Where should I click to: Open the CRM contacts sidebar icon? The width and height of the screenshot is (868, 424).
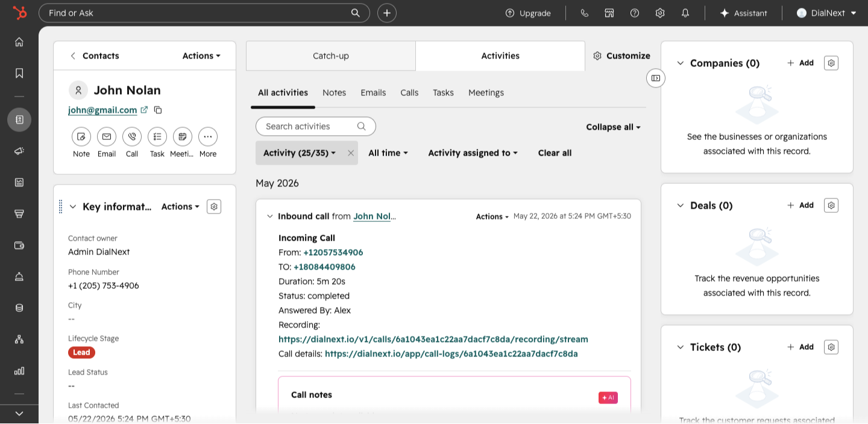(x=19, y=119)
